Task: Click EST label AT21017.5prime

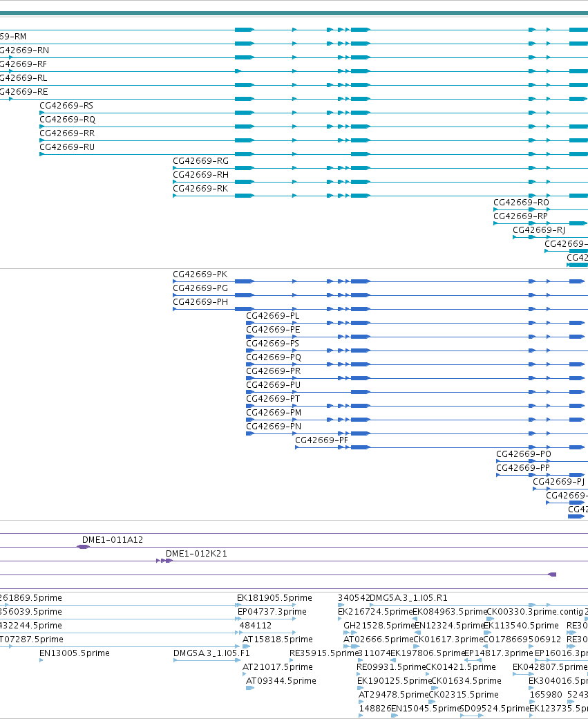Action: pyautogui.click(x=277, y=666)
